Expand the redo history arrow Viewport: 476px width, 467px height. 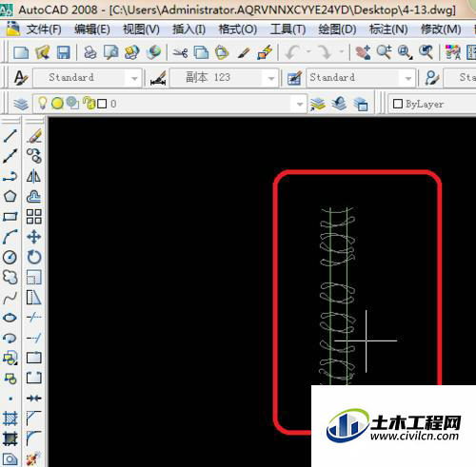[x=342, y=52]
